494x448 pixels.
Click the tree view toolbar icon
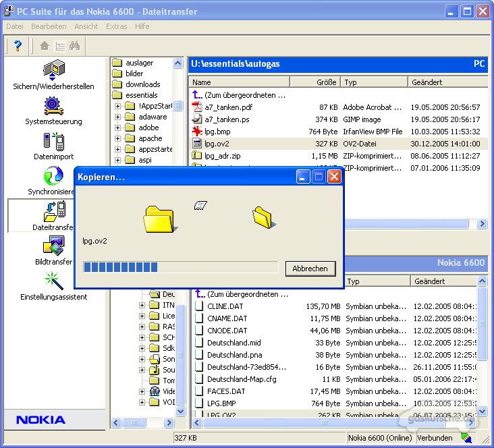(x=60, y=47)
